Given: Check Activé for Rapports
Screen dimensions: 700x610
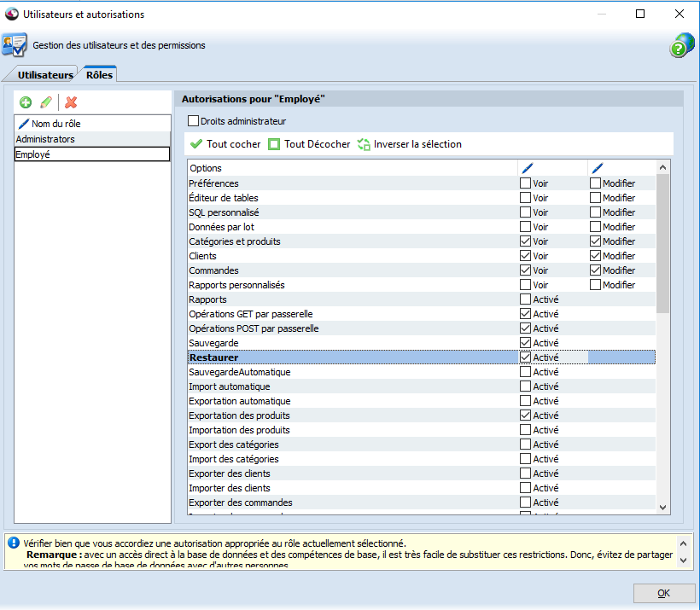Looking at the screenshot, I should coord(526,299).
